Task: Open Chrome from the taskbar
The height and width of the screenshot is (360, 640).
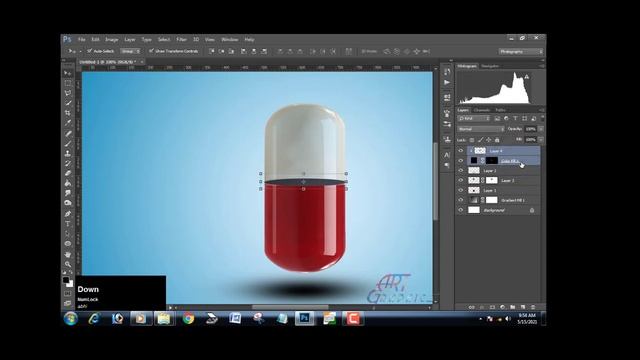Action: click(188, 318)
